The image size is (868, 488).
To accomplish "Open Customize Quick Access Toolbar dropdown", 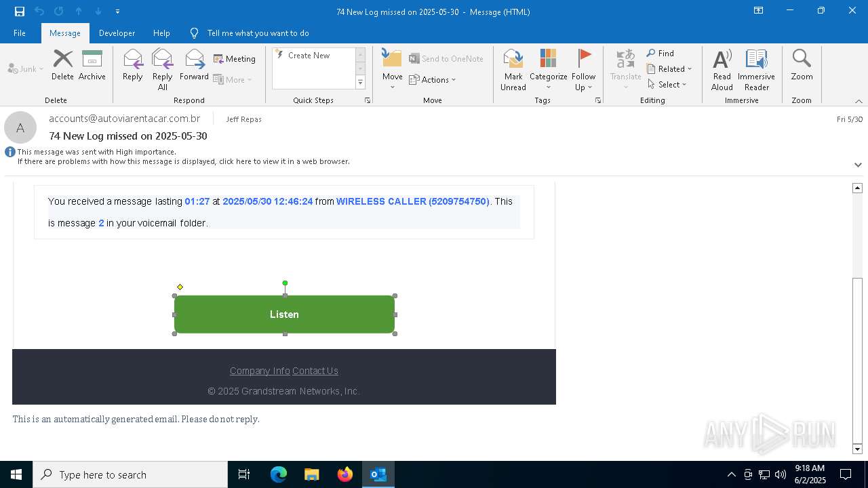I will click(117, 12).
